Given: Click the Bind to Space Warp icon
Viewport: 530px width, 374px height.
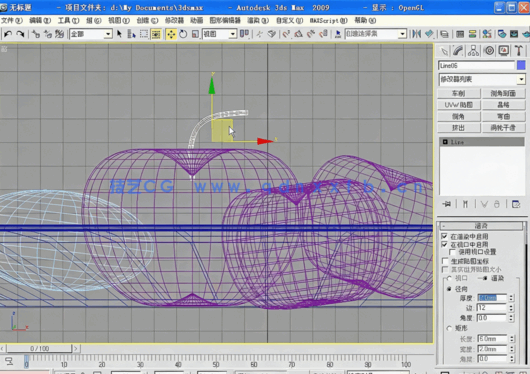Looking at the screenshot, I should (x=59, y=34).
